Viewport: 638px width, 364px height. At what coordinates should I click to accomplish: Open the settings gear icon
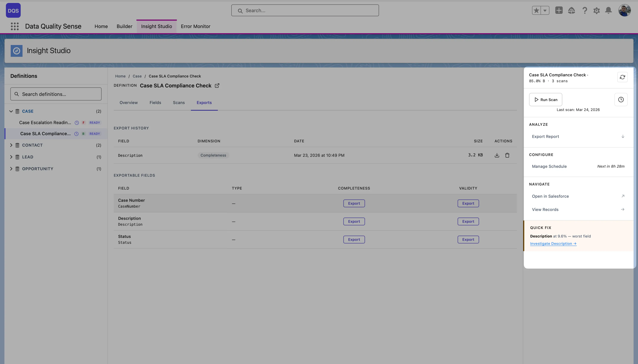click(596, 10)
